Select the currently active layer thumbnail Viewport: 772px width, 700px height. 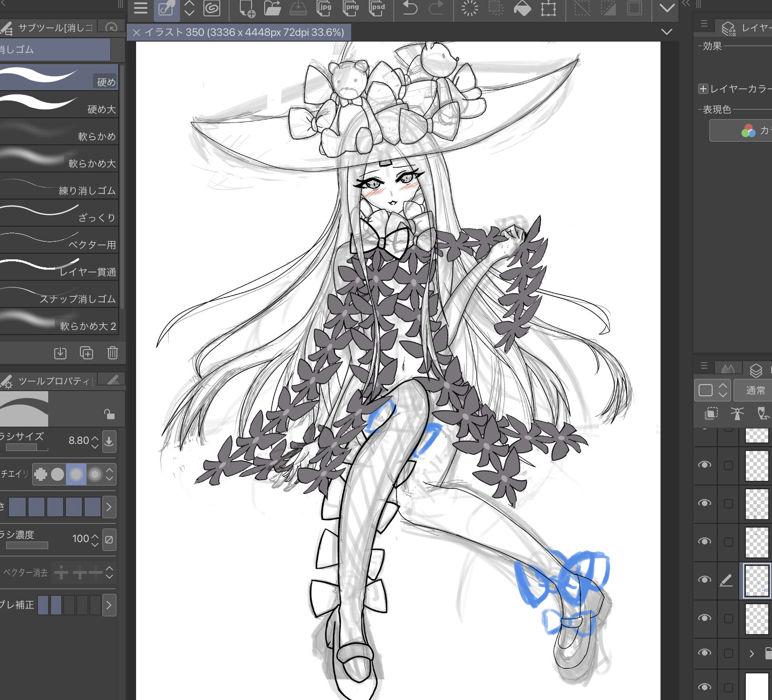(x=756, y=580)
